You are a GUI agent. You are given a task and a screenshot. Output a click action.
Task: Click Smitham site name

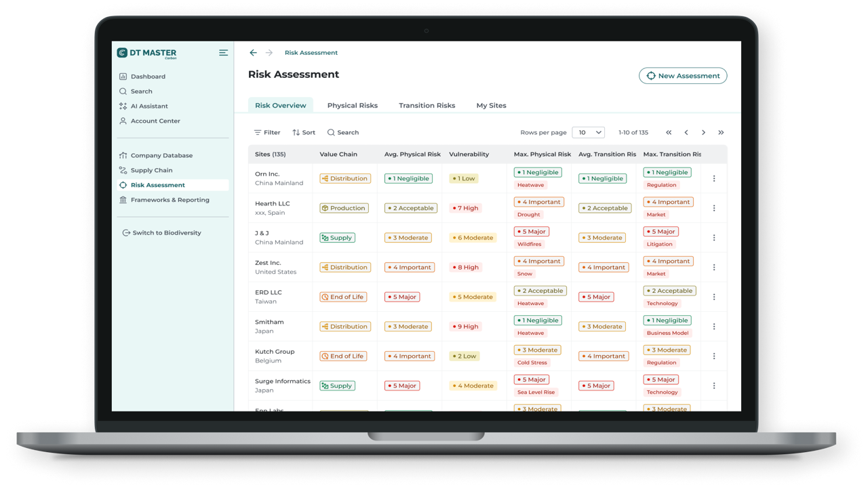[x=269, y=322]
